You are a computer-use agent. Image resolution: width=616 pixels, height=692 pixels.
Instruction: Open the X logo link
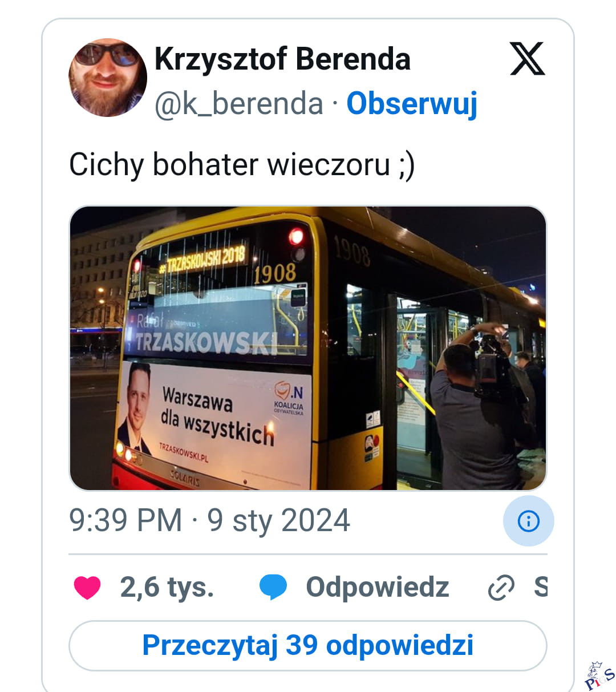pos(527,59)
